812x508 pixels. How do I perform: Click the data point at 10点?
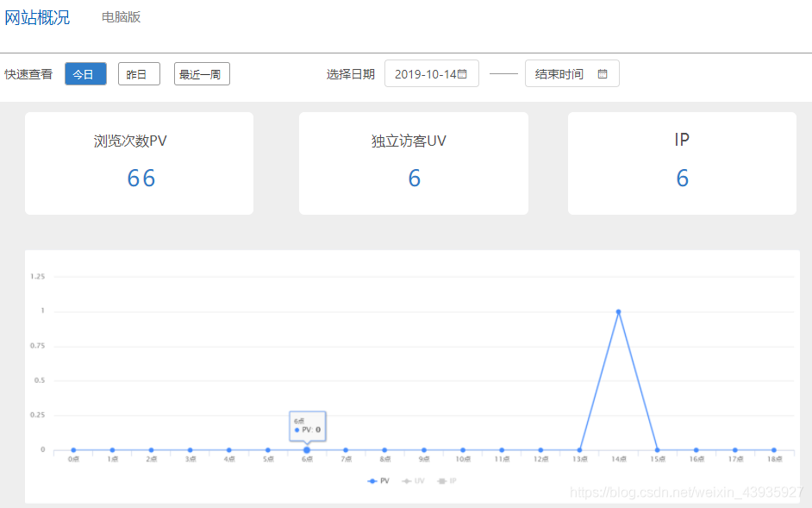click(463, 450)
